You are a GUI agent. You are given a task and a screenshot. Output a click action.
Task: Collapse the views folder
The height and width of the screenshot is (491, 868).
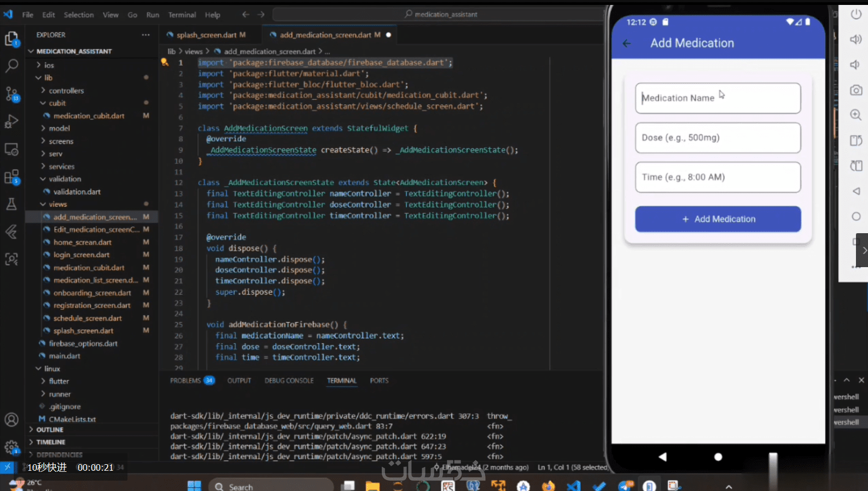57,204
